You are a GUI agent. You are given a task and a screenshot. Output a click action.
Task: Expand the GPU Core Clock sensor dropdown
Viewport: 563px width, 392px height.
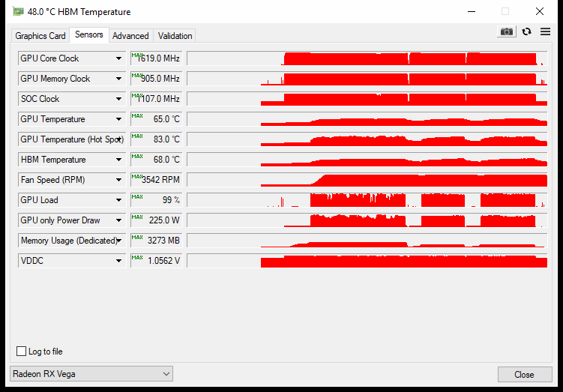tap(72, 58)
